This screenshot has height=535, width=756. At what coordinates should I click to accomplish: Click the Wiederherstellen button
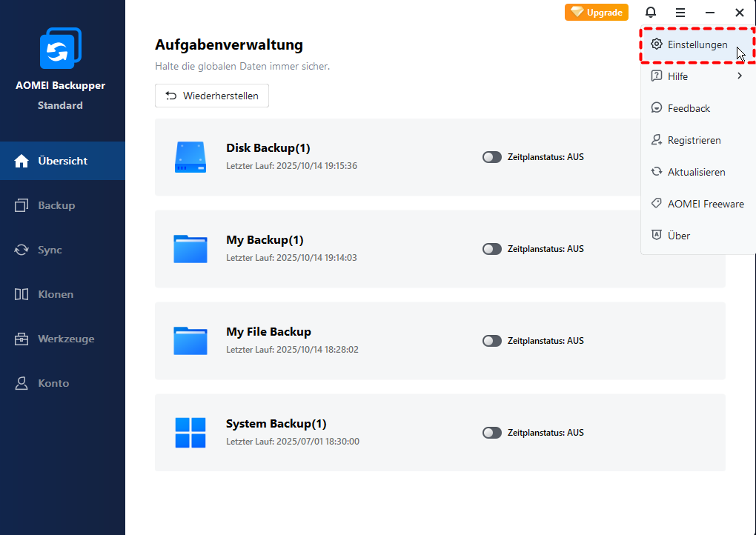(212, 96)
